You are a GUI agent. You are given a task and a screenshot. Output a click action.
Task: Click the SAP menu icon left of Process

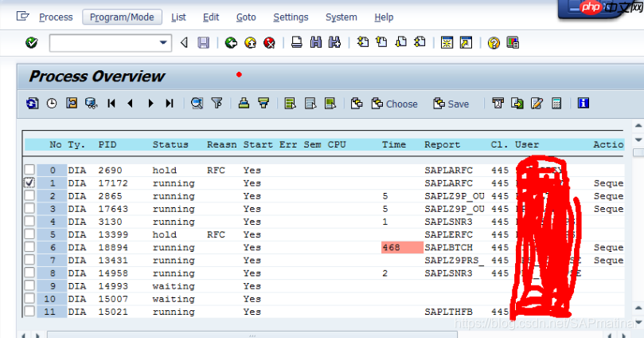coord(22,16)
